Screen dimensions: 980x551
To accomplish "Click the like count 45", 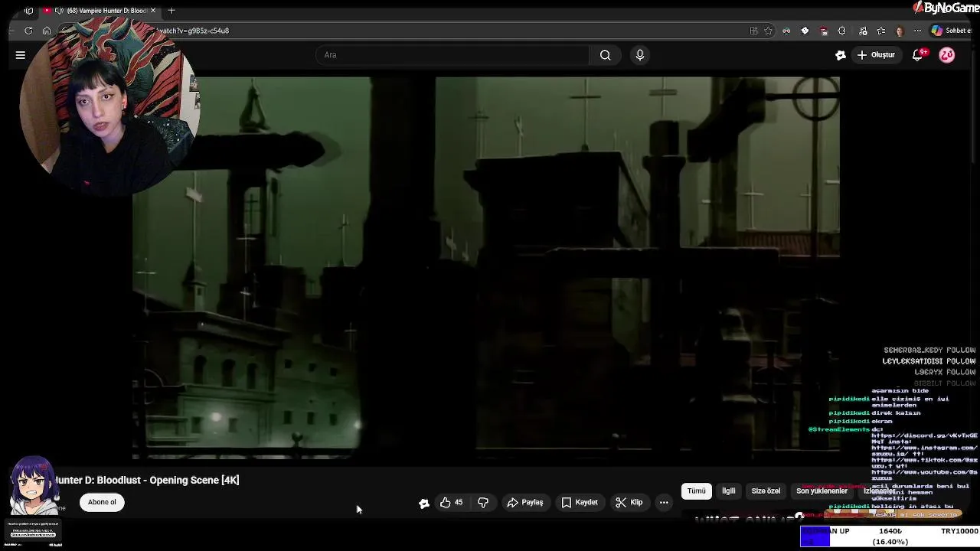I will (459, 503).
